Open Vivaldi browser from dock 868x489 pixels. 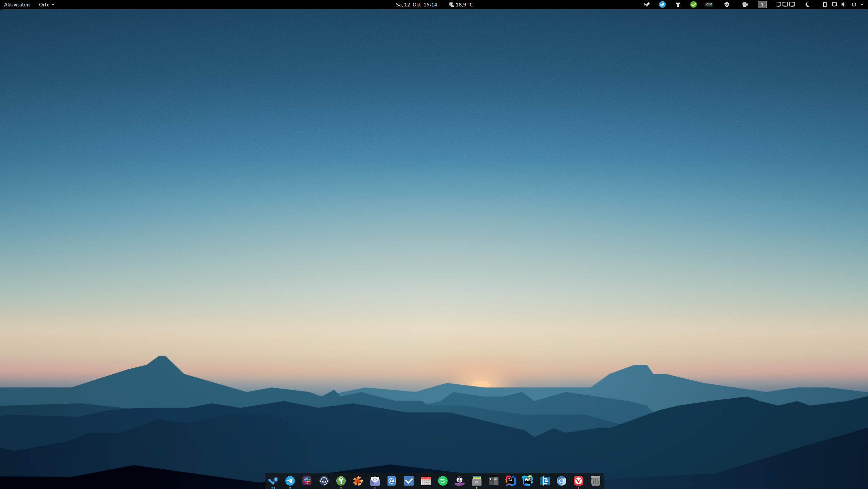578,481
